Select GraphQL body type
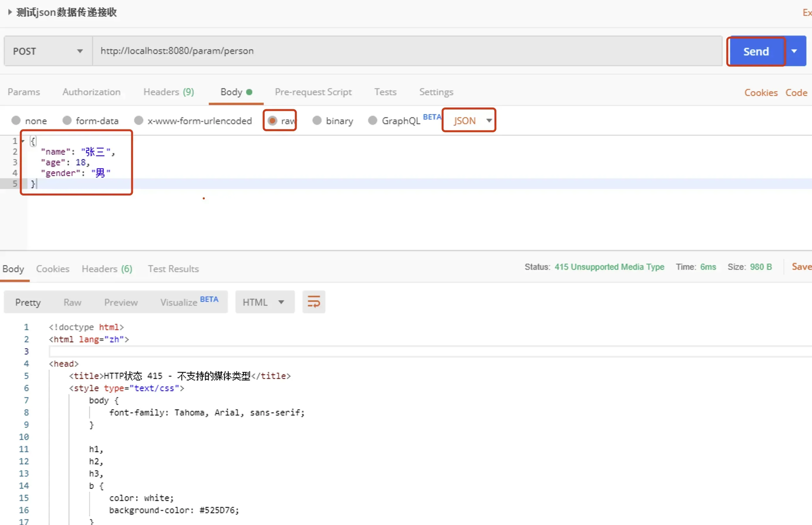Viewport: 812px width, 525px height. [x=373, y=121]
